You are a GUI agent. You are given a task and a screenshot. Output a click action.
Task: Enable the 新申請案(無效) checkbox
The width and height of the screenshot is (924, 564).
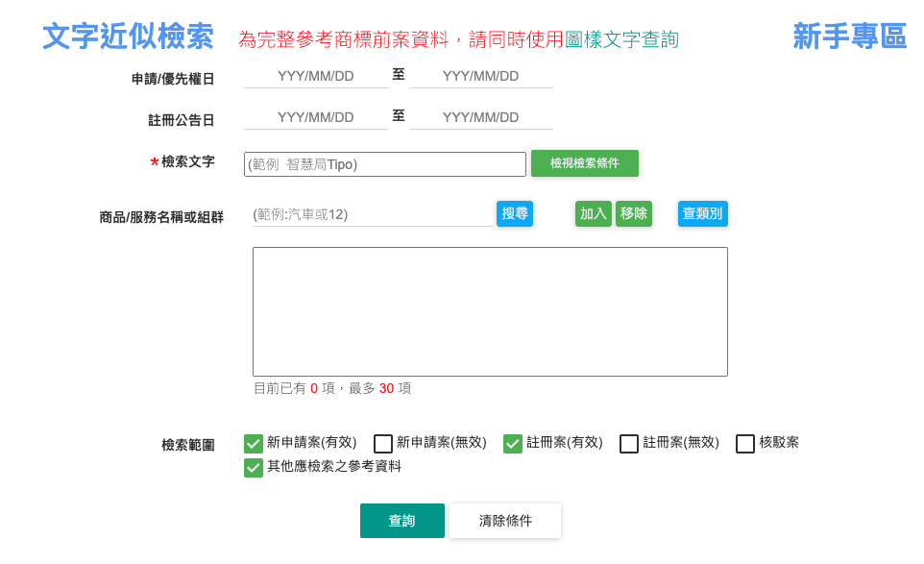click(x=383, y=443)
